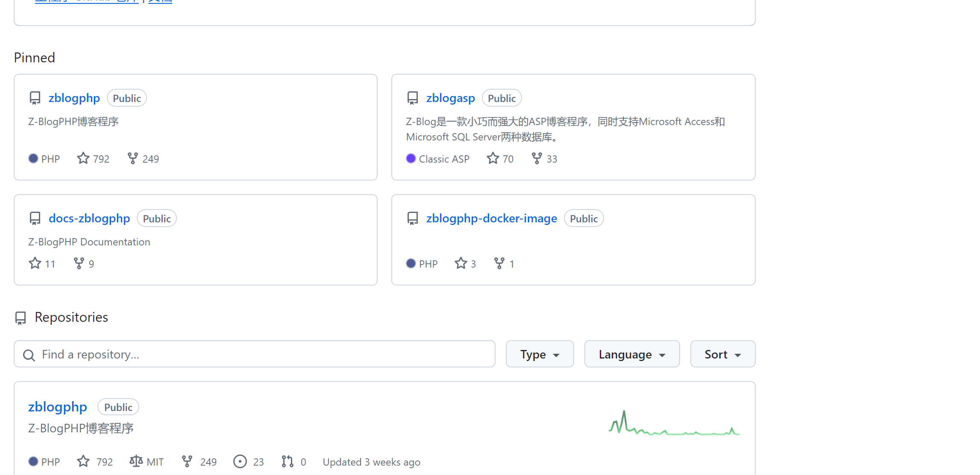This screenshot has height=475, width=980.
Task: Open the docs-zblogphp repository link
Action: pos(89,219)
